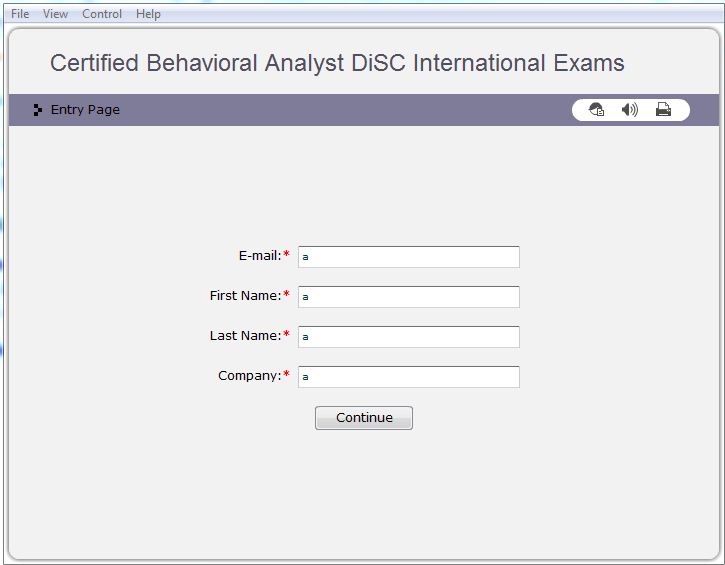
Task: Open the File menu
Action: click(20, 14)
